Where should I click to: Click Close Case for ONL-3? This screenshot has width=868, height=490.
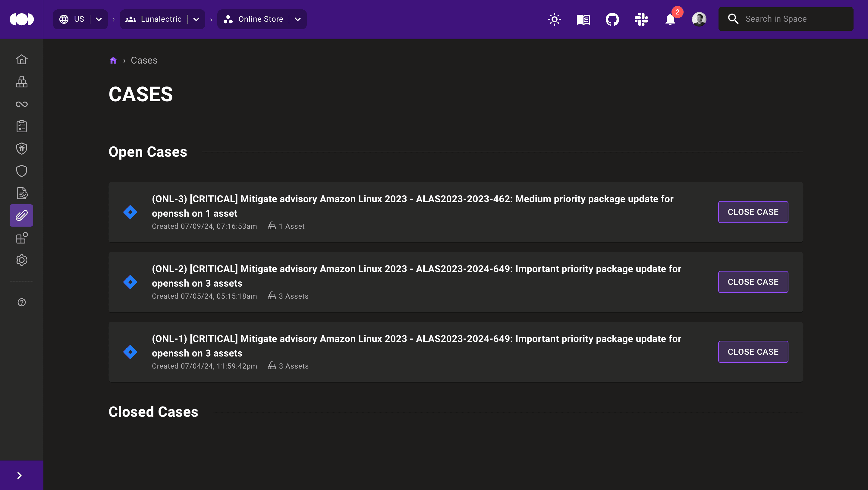[753, 212]
